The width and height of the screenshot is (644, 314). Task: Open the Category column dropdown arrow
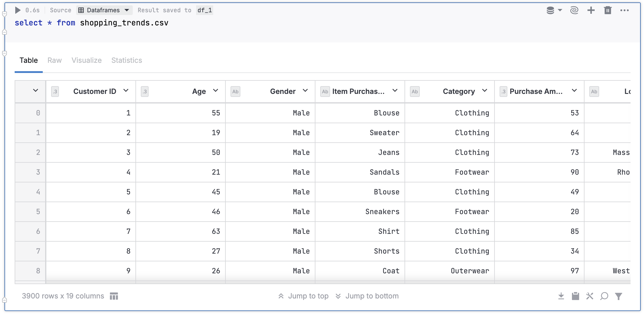tap(485, 91)
